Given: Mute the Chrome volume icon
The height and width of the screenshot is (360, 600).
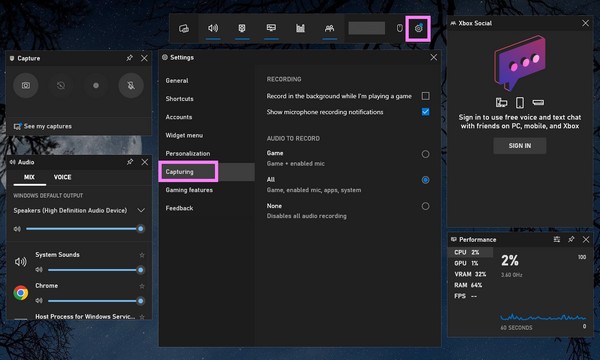Looking at the screenshot, I should click(39, 301).
